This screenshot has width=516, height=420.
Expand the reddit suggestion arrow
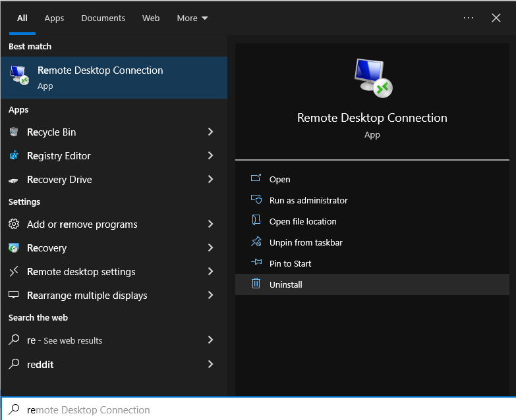pos(211,364)
